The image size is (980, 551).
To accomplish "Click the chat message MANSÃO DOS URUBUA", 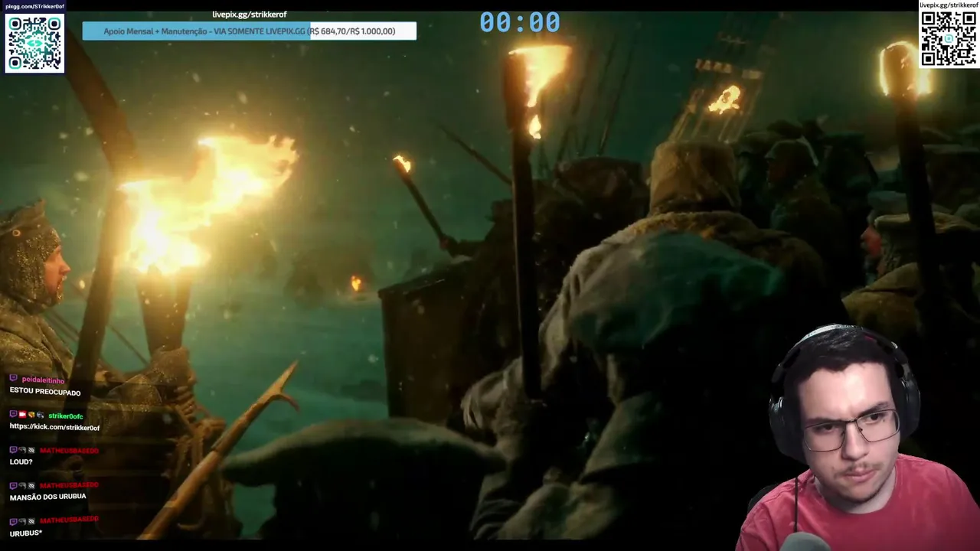I will click(47, 497).
